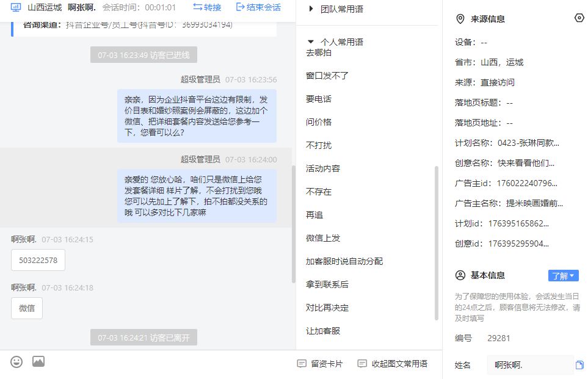Image resolution: width=588 pixels, height=379 pixels.
Task: Click the agent message starting 亲亲，因为企业抖音
Action: pos(197,116)
